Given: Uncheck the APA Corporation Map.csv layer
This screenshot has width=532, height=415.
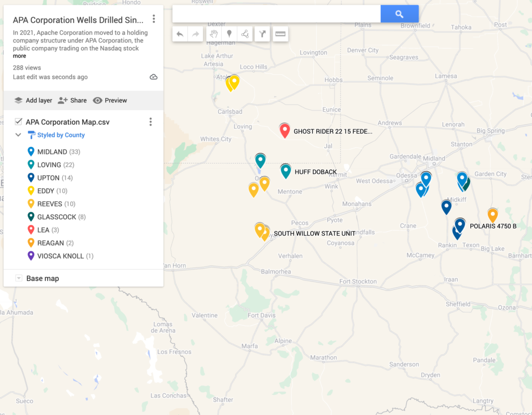Looking at the screenshot, I should tap(19, 122).
